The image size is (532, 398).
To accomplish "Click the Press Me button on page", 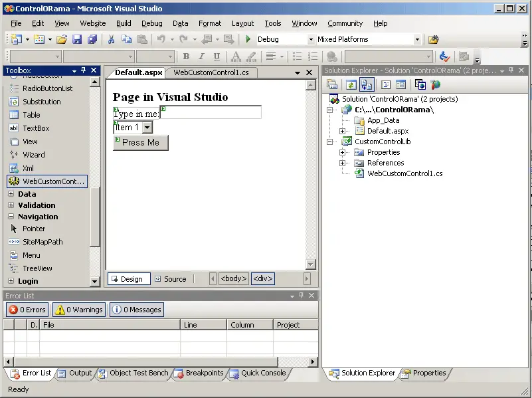I will [x=140, y=142].
